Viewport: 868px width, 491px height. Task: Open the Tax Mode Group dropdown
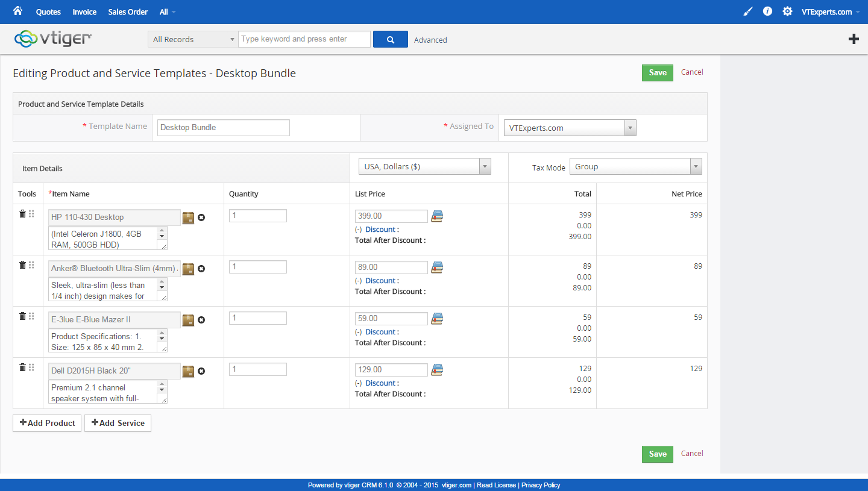636,166
